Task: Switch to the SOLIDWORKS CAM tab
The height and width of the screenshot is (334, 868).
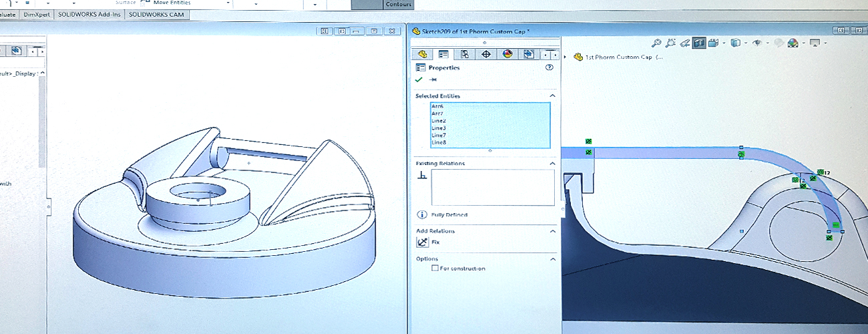Action: click(157, 14)
